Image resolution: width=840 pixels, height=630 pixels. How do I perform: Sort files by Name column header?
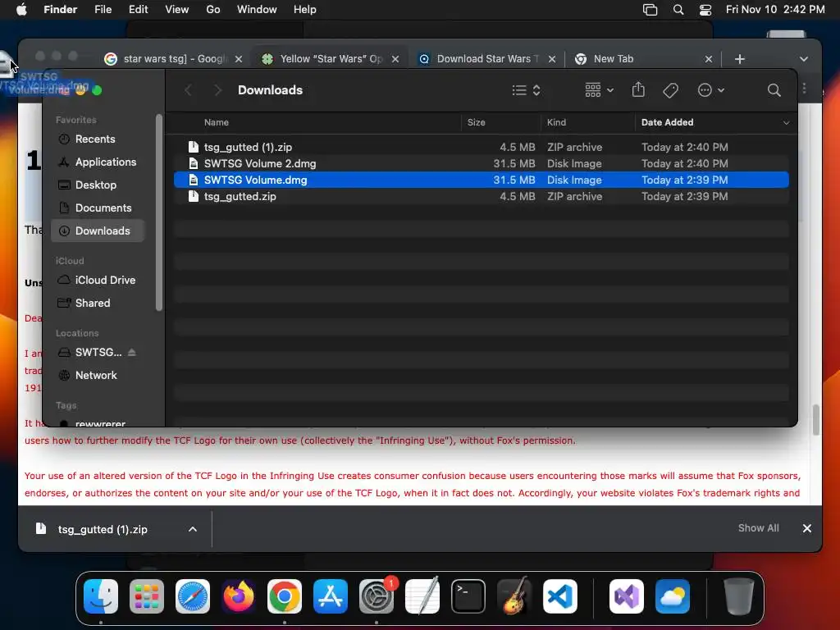tap(217, 122)
